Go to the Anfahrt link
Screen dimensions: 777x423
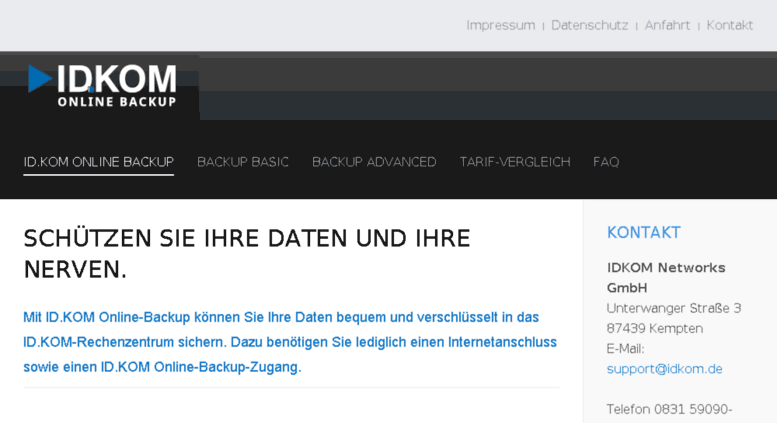click(x=667, y=25)
